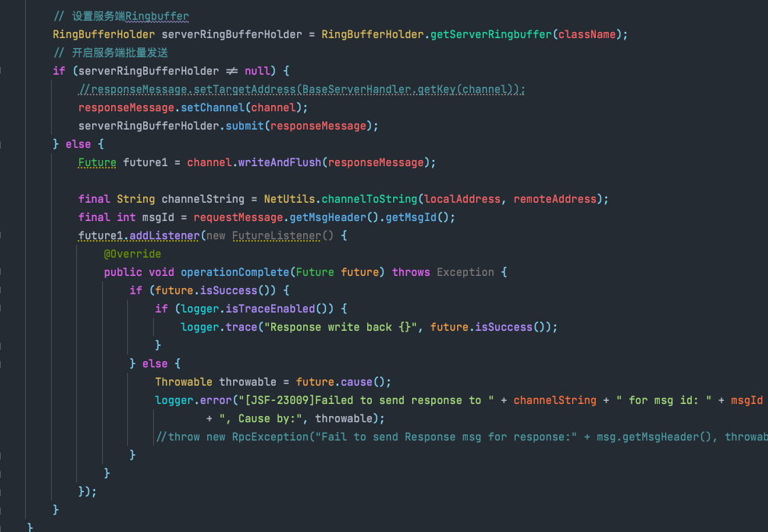Click Exception after the throws keyword
Viewport: 768px width, 532px height.
(466, 272)
